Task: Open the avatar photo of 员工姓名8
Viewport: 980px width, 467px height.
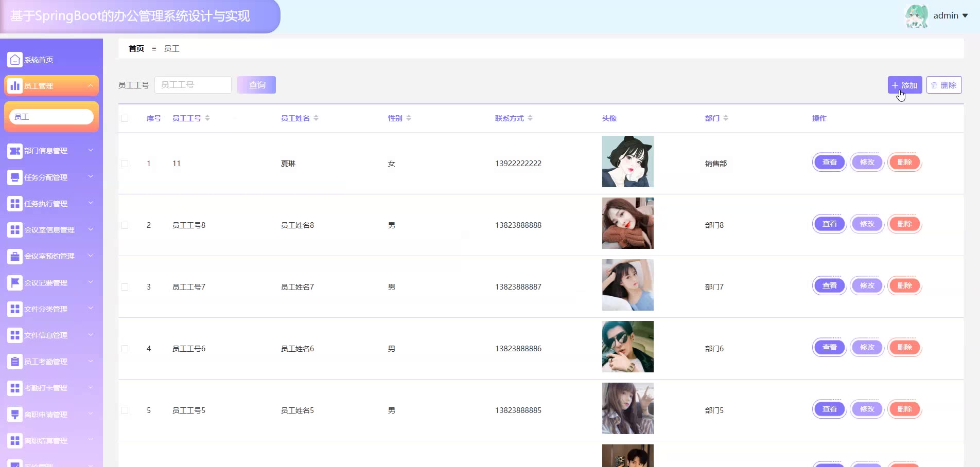Action: [628, 223]
